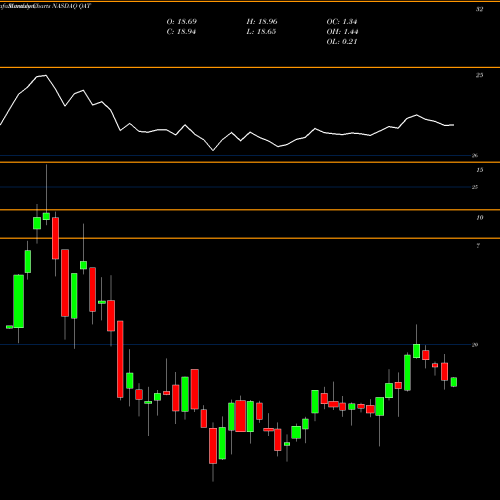Screen dimensions: 500x500
Task: Select the 'OC: 1.34' reading
Action: coord(342,22)
